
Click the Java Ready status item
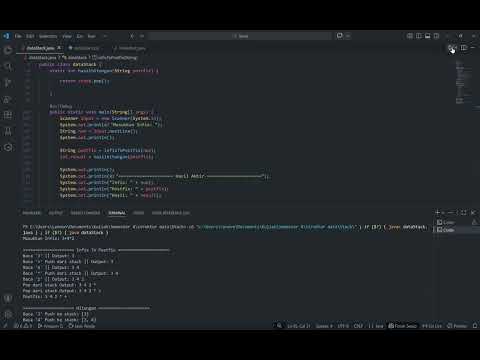click(82, 326)
